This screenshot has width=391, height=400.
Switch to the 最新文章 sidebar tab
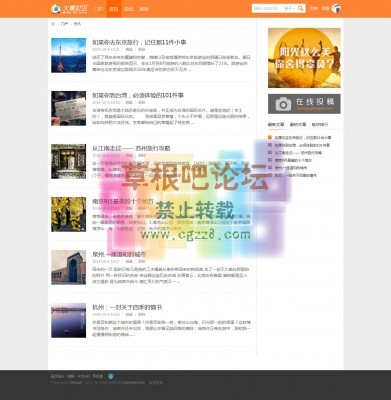coord(276,125)
